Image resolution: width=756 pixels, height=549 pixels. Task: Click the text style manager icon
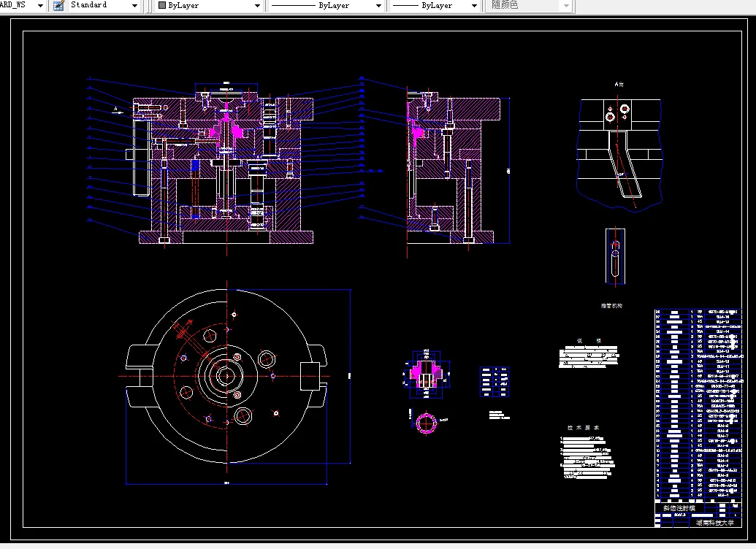coord(58,6)
